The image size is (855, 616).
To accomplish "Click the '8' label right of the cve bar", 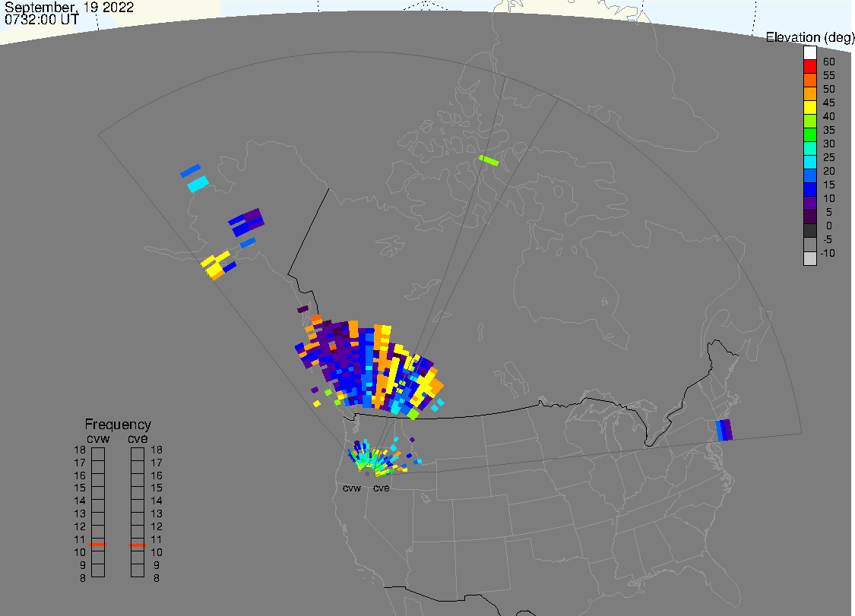I will click(x=157, y=578).
